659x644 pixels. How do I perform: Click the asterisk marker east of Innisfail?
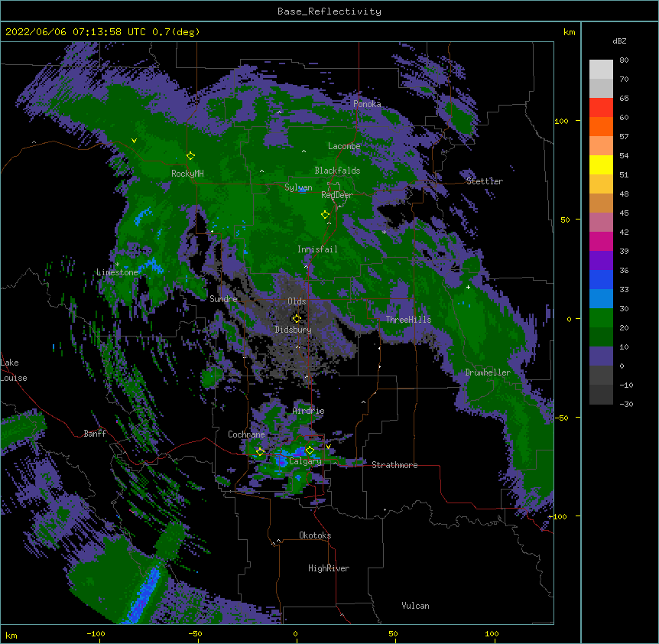click(384, 233)
